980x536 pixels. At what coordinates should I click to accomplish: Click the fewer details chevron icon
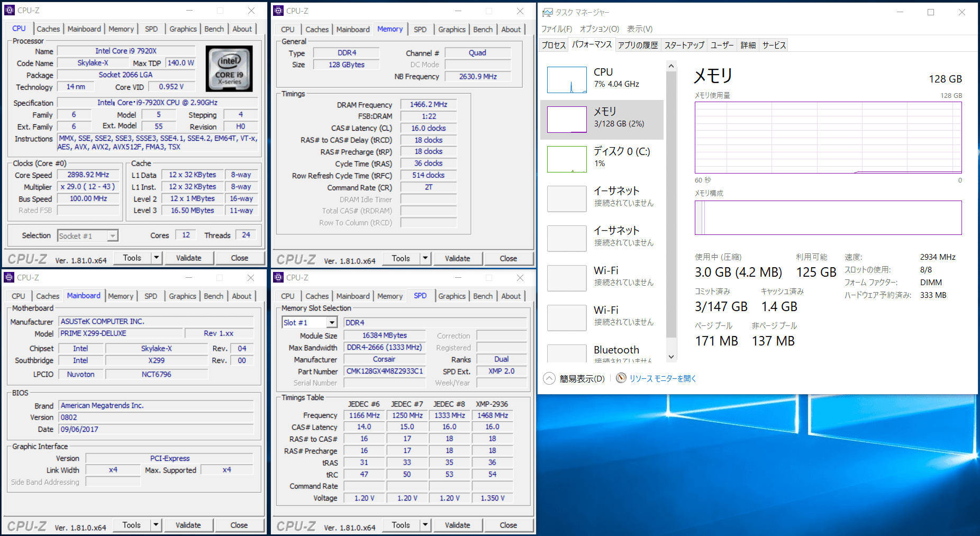pos(549,378)
